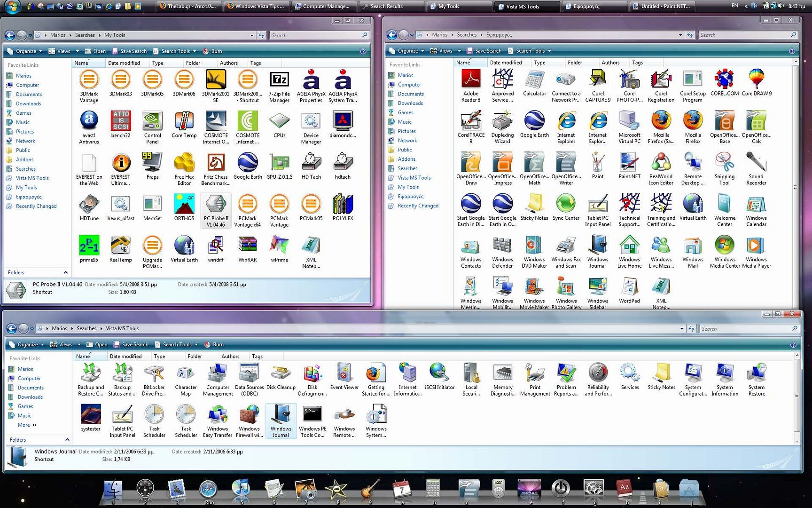The height and width of the screenshot is (508, 812).
Task: Click Search field in Vista MS Tools window
Action: tap(749, 329)
